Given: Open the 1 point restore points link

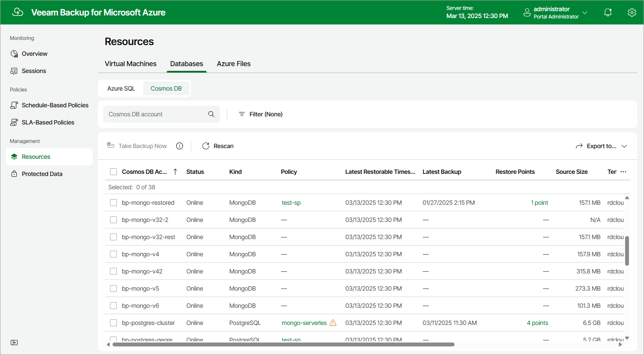Looking at the screenshot, I should (540, 203).
